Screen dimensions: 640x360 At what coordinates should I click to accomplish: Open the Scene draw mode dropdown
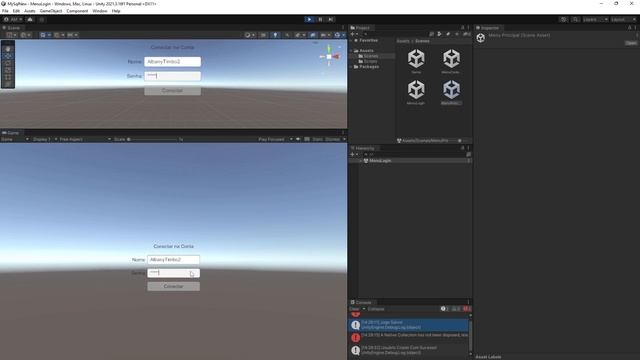click(249, 35)
